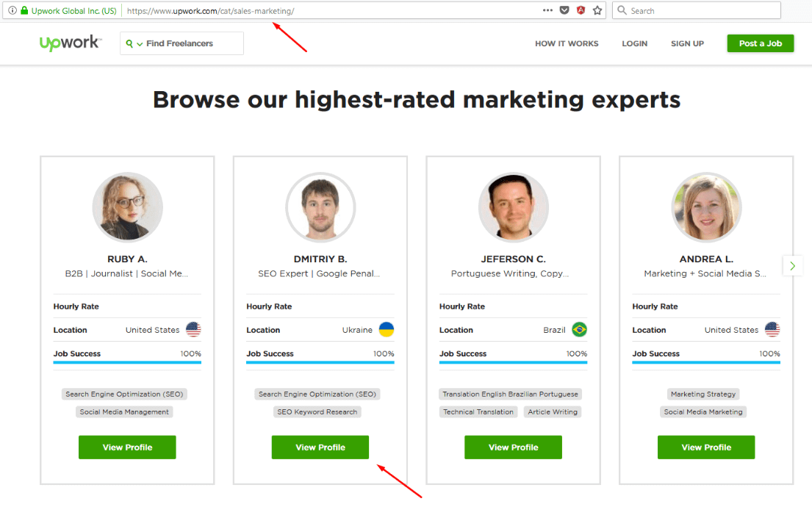Open the page actions three-dots menu

pos(547,10)
